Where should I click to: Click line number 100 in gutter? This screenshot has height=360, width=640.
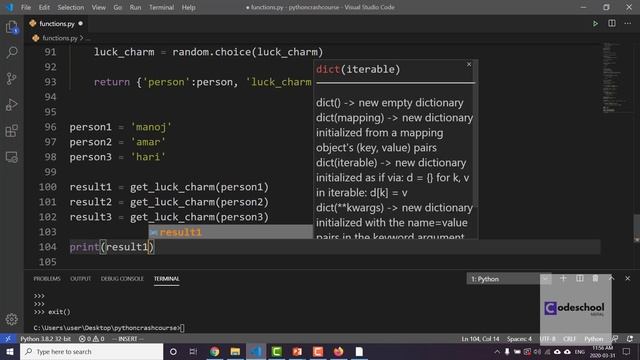(48, 187)
